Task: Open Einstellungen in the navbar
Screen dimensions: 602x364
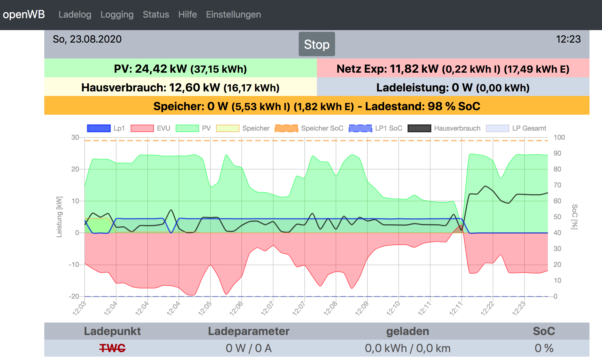Action: coord(233,14)
